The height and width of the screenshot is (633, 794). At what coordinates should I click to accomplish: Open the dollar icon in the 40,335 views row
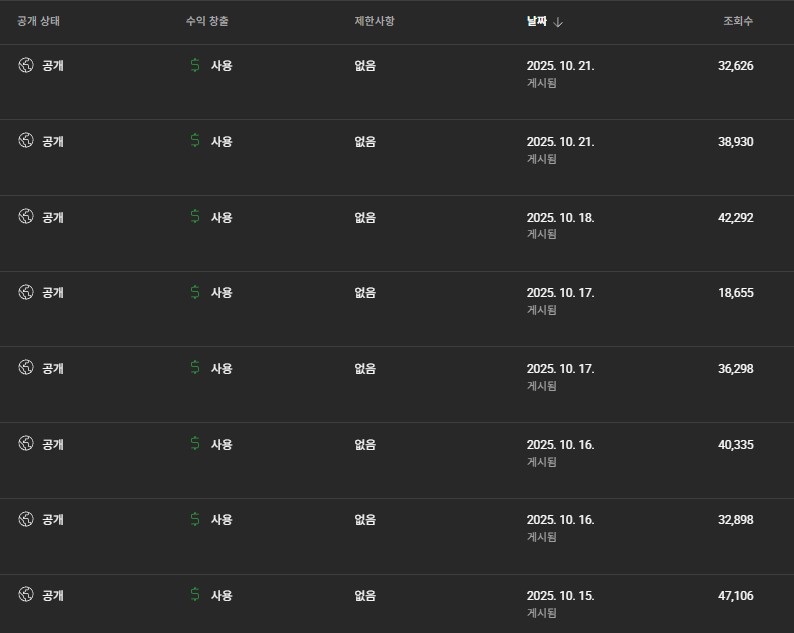(195, 444)
